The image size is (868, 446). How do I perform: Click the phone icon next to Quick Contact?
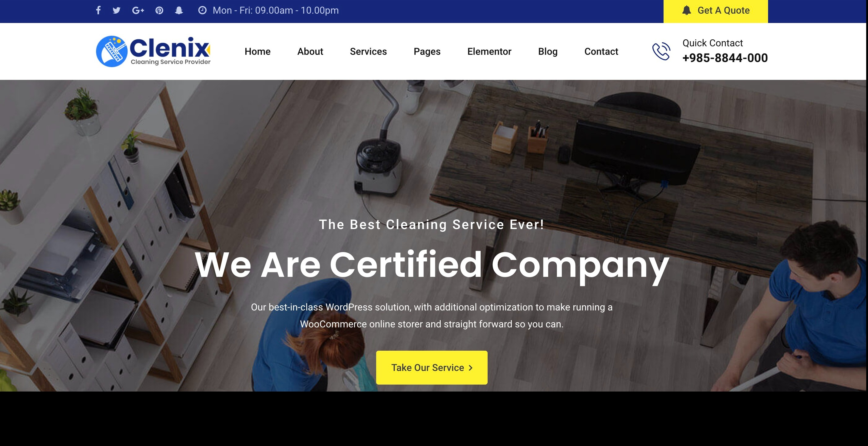click(661, 51)
